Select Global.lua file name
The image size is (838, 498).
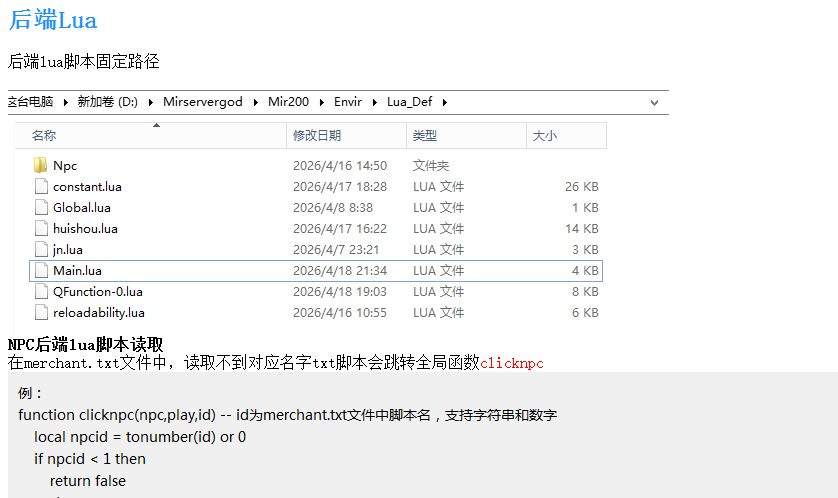tap(82, 207)
